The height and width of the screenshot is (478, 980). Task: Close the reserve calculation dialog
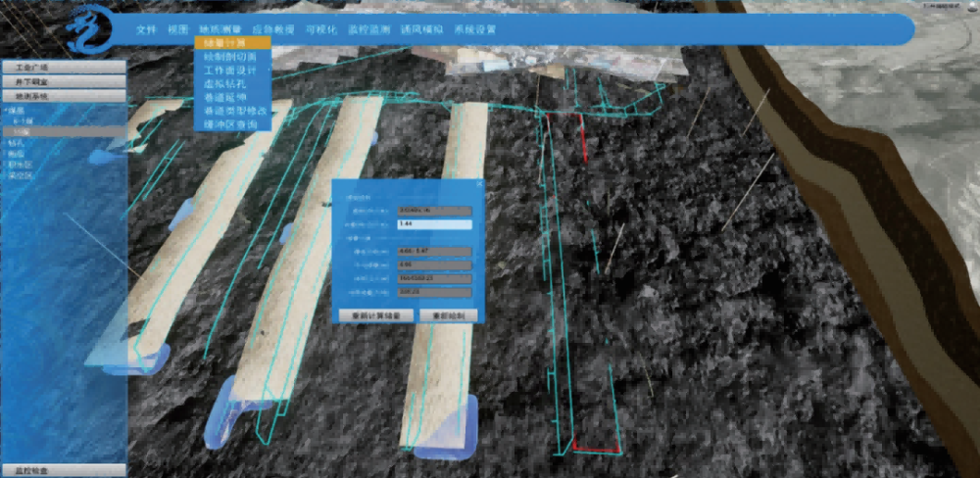479,183
